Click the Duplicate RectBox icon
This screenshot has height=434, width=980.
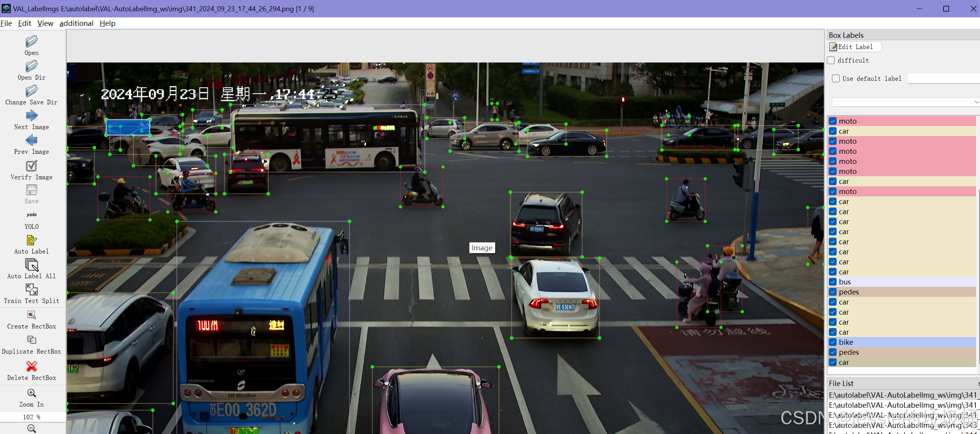pos(32,340)
